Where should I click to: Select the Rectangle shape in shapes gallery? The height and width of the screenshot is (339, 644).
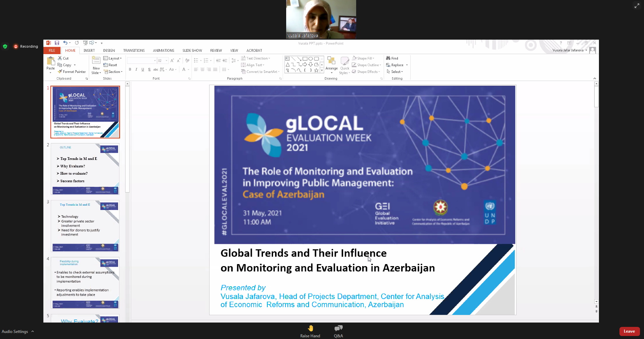coord(305,59)
